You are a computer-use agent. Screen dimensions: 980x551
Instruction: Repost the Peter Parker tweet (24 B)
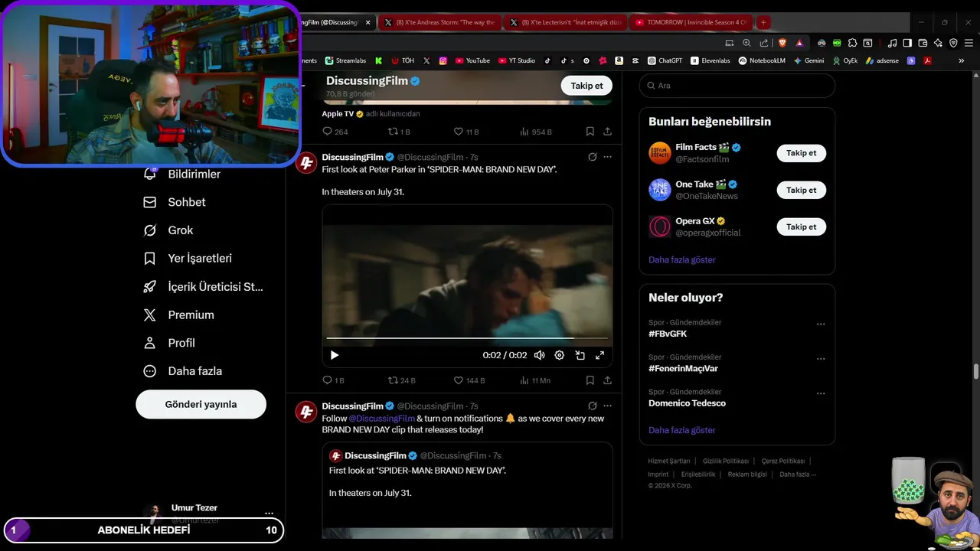[x=402, y=380]
